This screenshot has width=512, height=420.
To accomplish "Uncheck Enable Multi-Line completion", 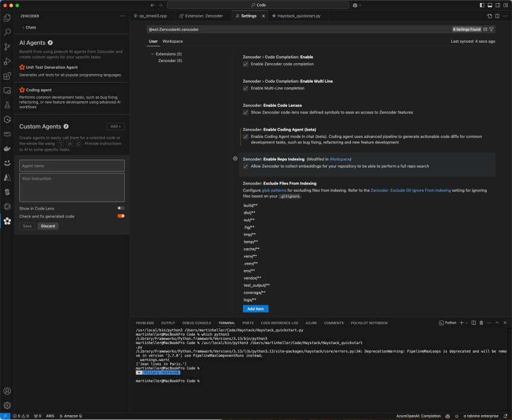I will click(245, 87).
